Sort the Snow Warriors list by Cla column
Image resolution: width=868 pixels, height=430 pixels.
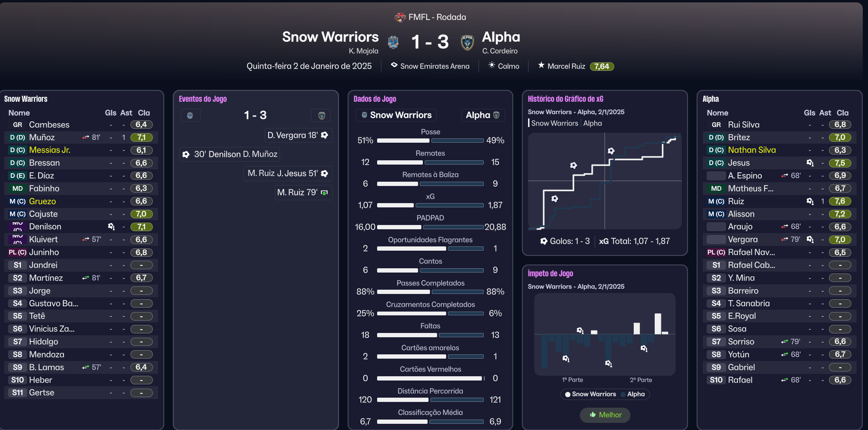coord(144,113)
